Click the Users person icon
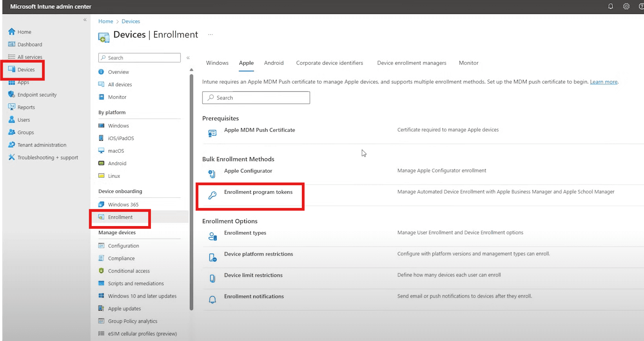The width and height of the screenshot is (644, 341). pyautogui.click(x=12, y=120)
